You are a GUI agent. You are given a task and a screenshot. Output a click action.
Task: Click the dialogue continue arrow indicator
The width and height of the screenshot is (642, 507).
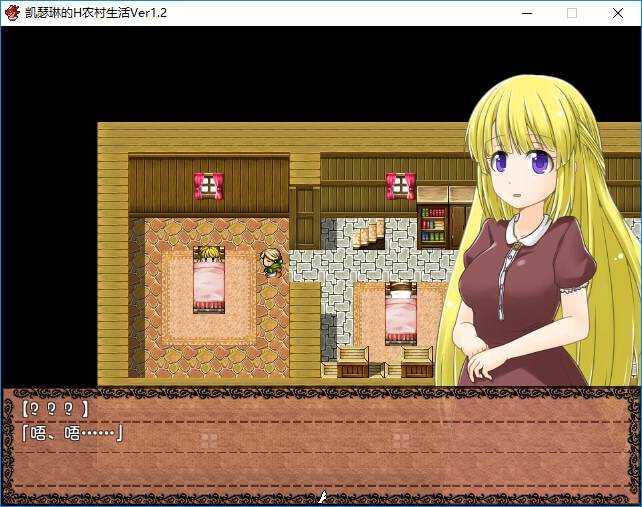click(x=322, y=497)
